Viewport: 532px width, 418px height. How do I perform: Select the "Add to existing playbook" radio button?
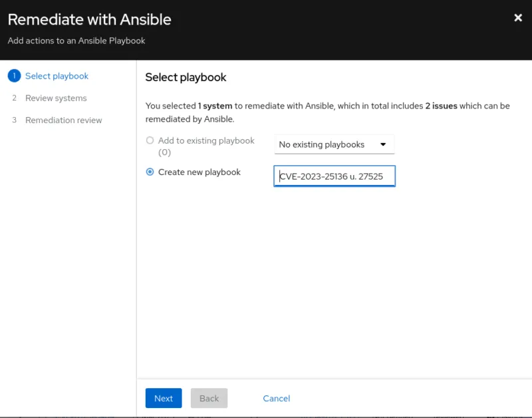point(150,140)
